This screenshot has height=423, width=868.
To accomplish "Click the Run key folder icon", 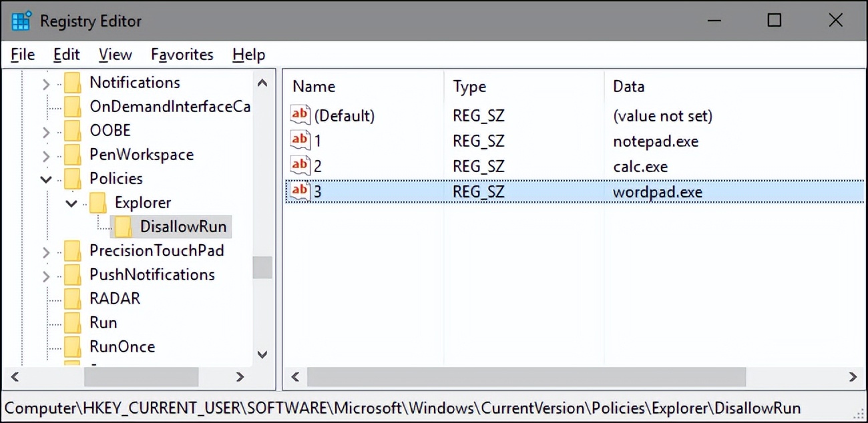I will point(72,322).
